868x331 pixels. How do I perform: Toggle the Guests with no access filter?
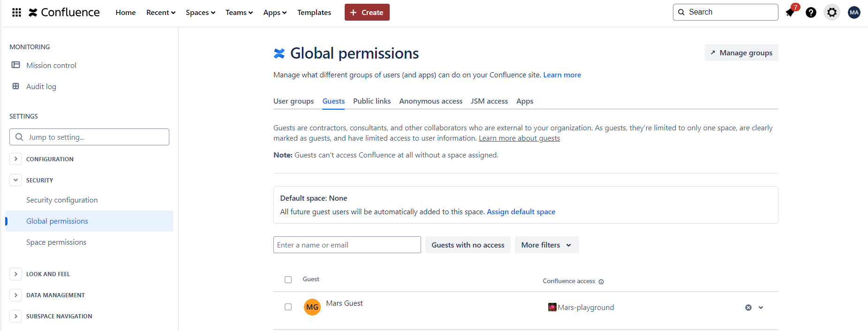pos(468,245)
